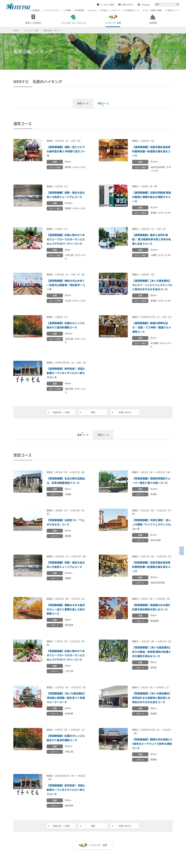The width and height of the screenshot is (186, 868).
Task: Open 通常開催❼ 晩秋の犬山を歩く course link
Action: pyautogui.click(x=66, y=285)
